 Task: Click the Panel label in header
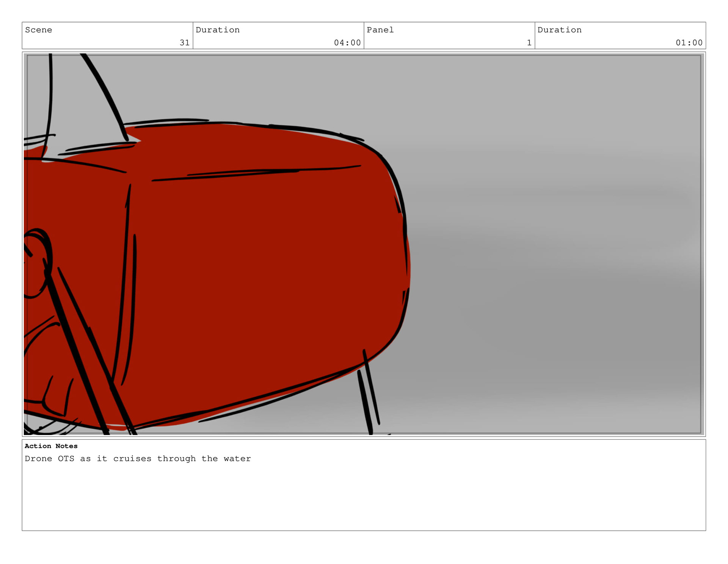click(x=380, y=30)
